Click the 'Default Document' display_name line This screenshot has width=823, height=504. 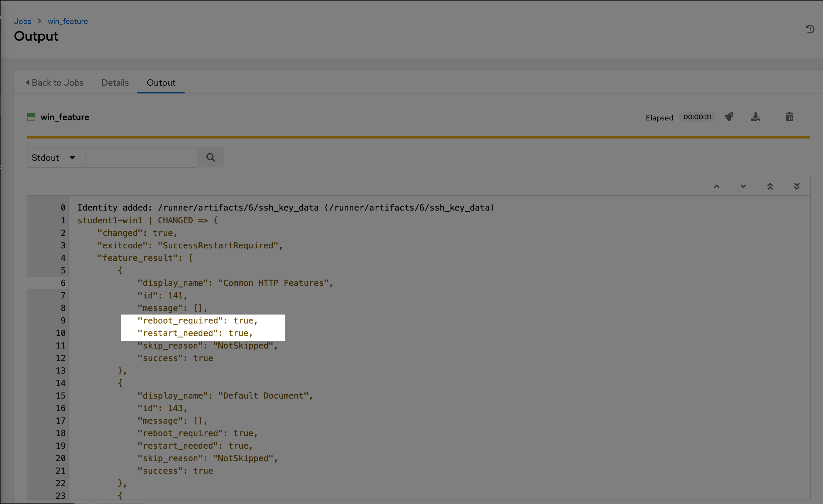[x=226, y=396]
